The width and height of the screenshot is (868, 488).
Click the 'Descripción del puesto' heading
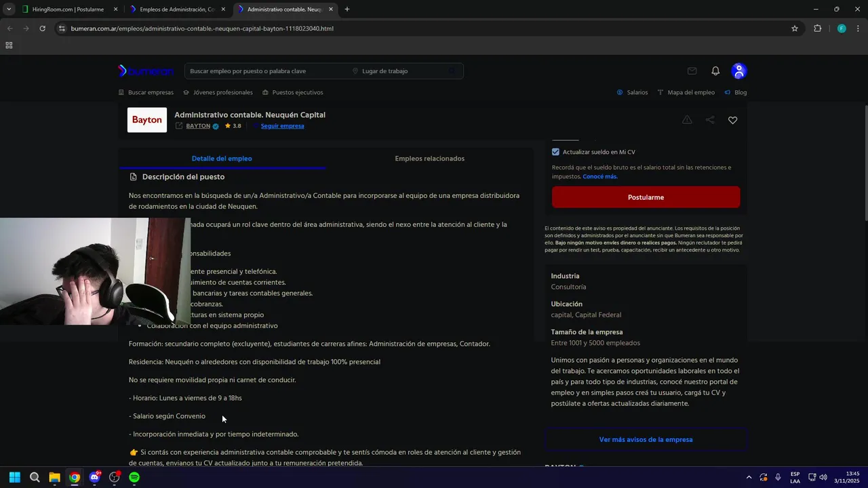coord(183,177)
